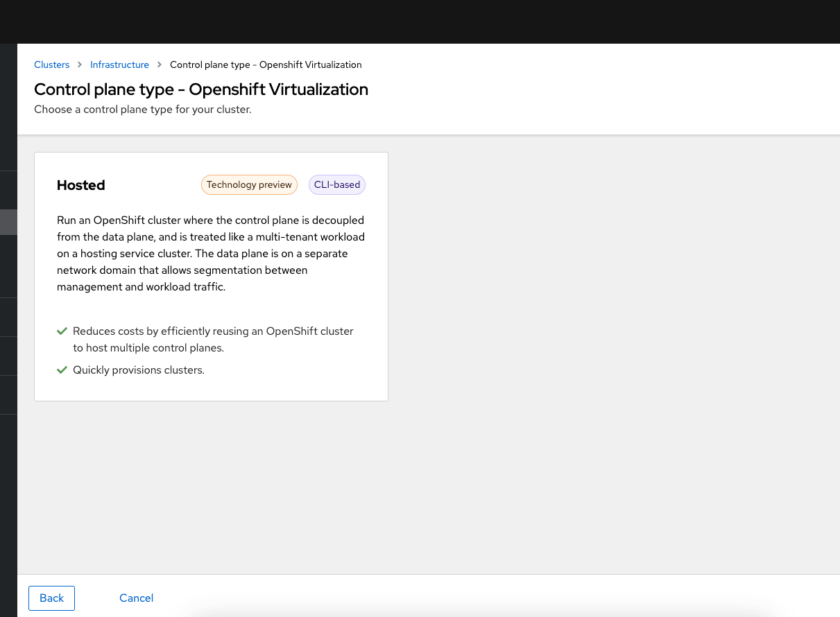840x617 pixels.
Task: Click the chevron after Clusters breadcrumb
Action: pos(80,64)
